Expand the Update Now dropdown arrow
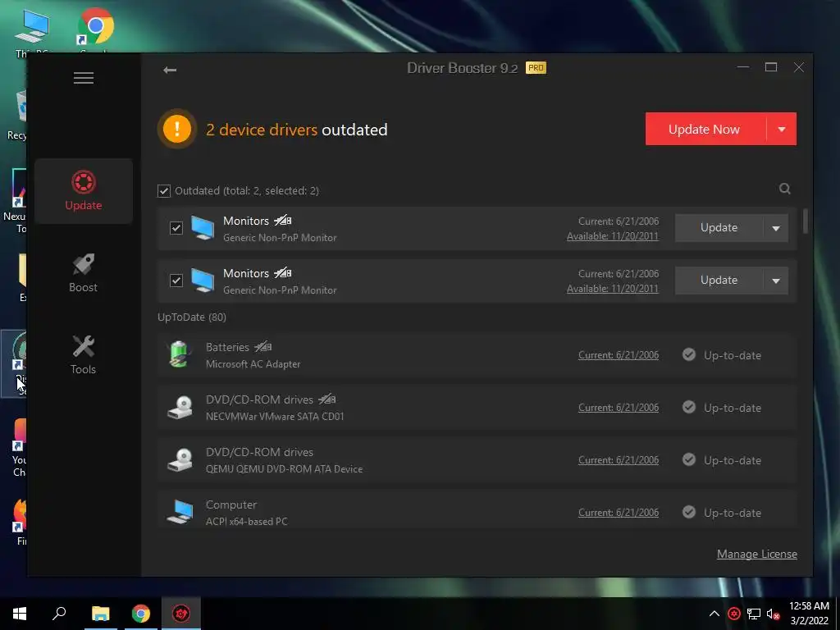Viewport: 840px width, 630px height. click(782, 129)
